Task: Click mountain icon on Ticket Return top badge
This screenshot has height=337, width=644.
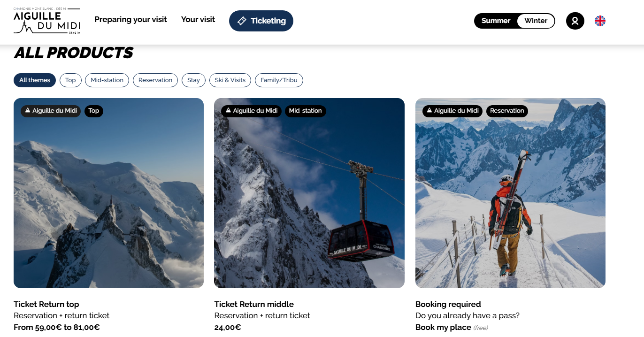Action: click(28, 111)
